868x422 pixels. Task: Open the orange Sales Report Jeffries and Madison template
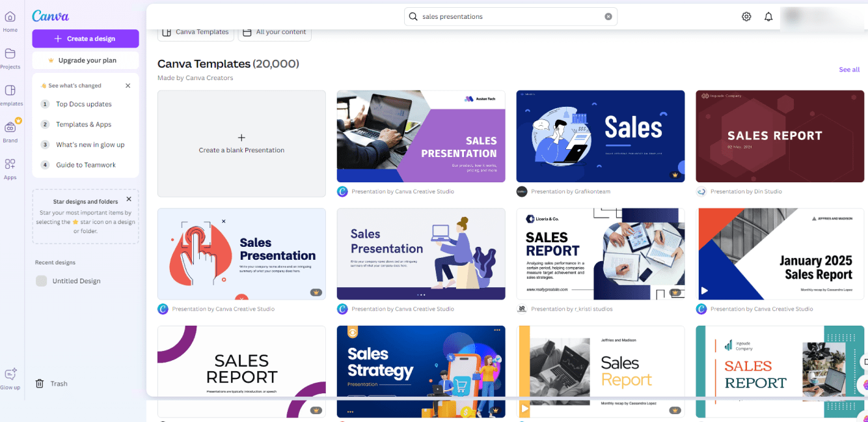[601, 371]
